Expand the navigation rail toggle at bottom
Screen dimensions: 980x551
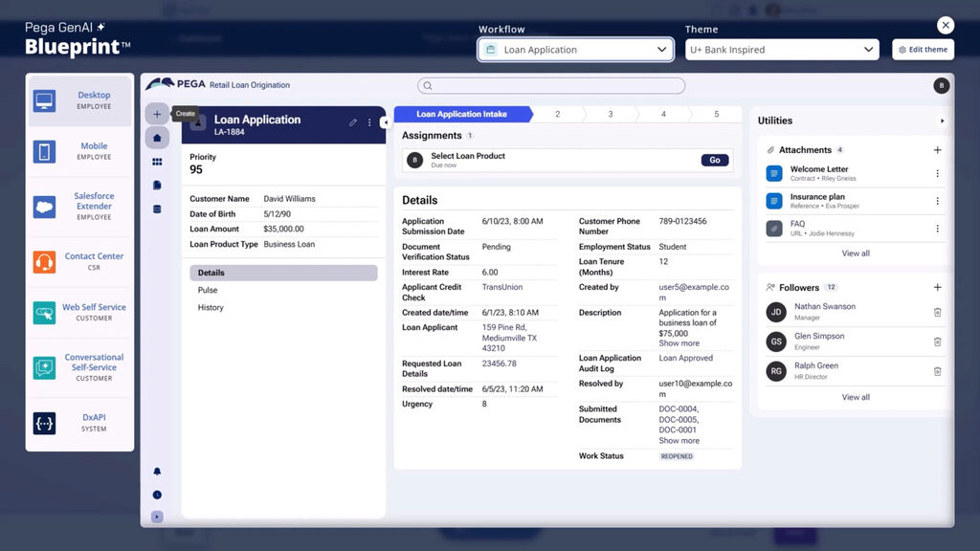click(x=157, y=517)
